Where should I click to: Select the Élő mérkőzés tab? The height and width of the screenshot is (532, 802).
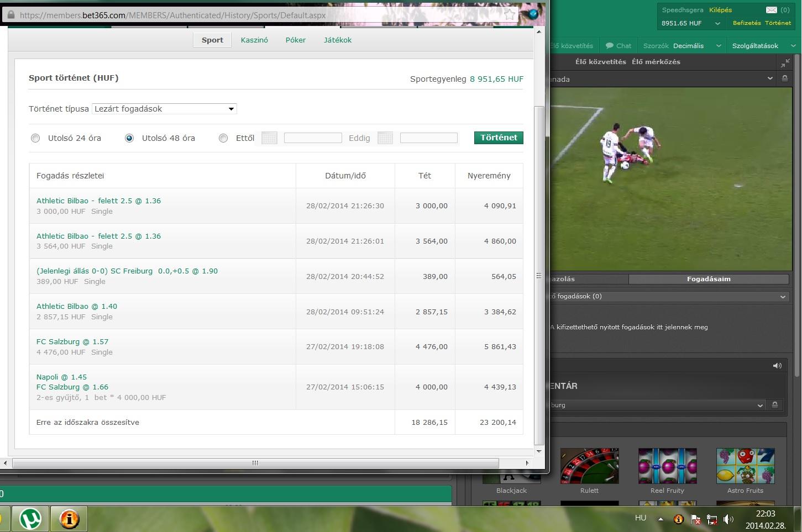(x=656, y=62)
